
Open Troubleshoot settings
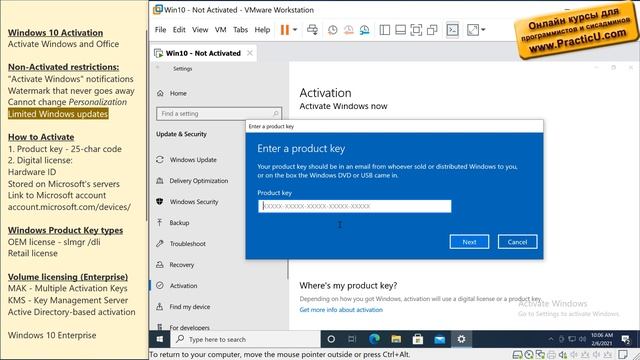click(188, 244)
